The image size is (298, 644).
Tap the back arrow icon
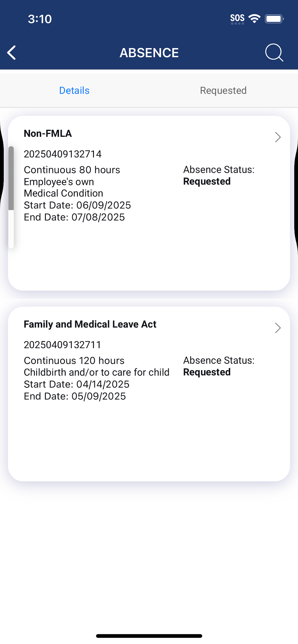point(12,52)
